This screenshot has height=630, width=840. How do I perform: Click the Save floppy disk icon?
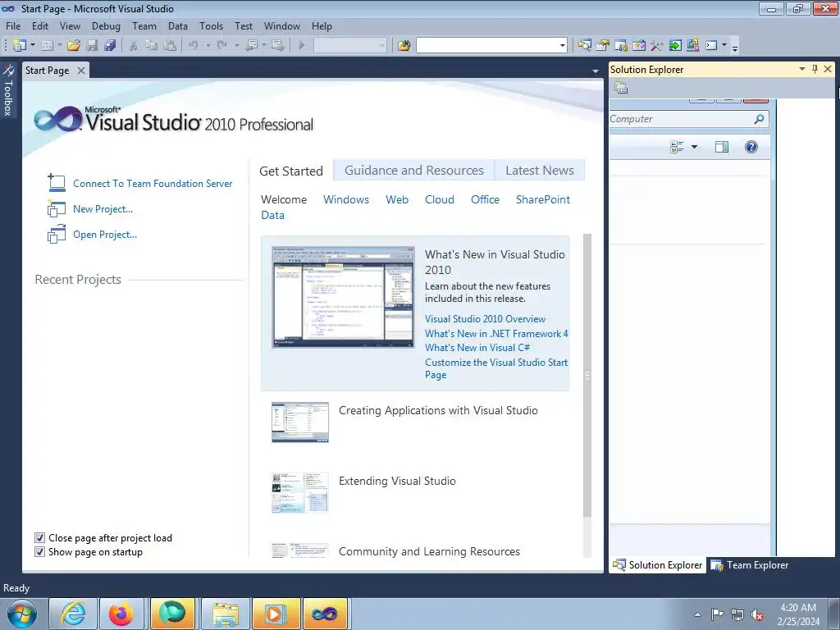tap(92, 46)
